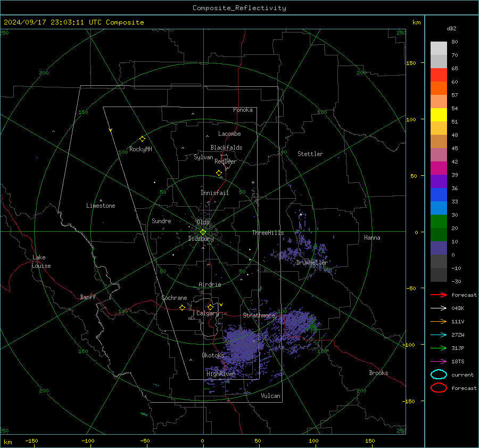Click the Brooks town label
Screen dimensions: 479x448
click(x=378, y=373)
